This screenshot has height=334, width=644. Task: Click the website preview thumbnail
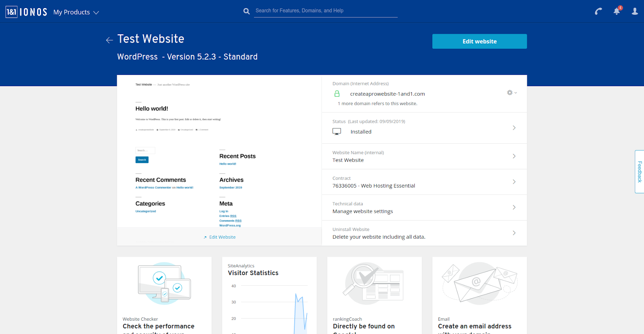219,151
